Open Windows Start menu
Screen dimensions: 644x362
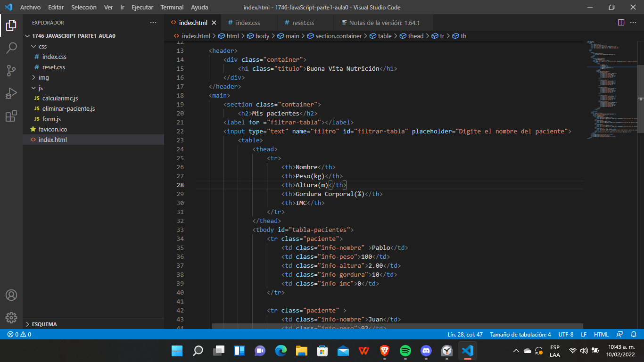pyautogui.click(x=177, y=351)
